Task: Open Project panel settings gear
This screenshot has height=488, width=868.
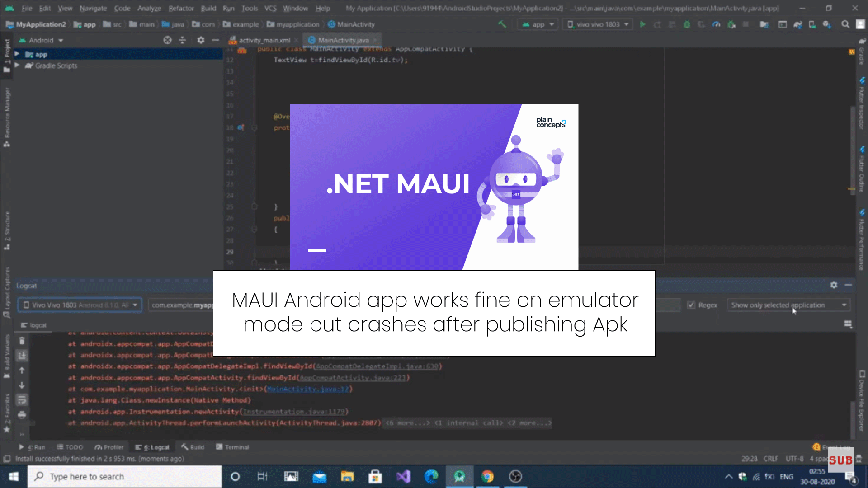Action: [201, 40]
